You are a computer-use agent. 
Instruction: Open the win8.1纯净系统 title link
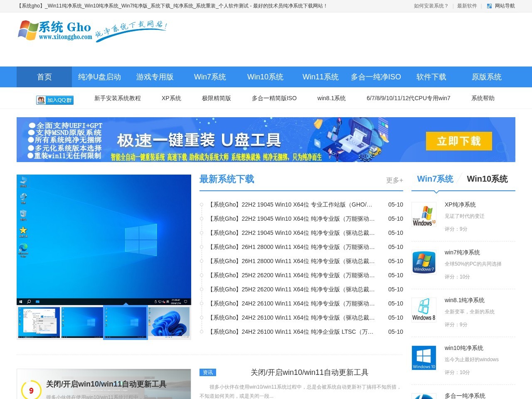point(465,300)
